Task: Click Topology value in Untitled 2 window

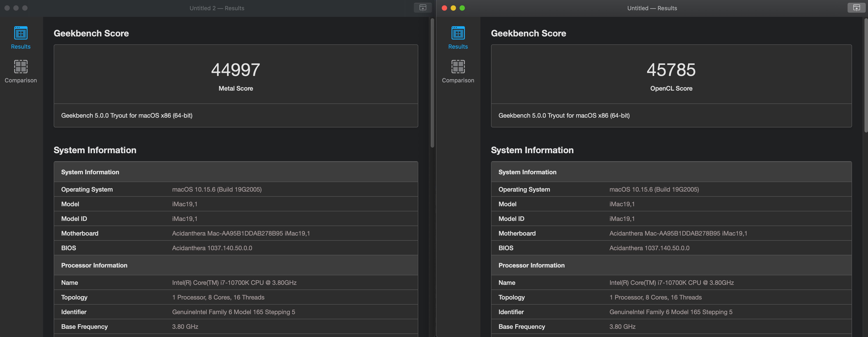Action: 218,297
